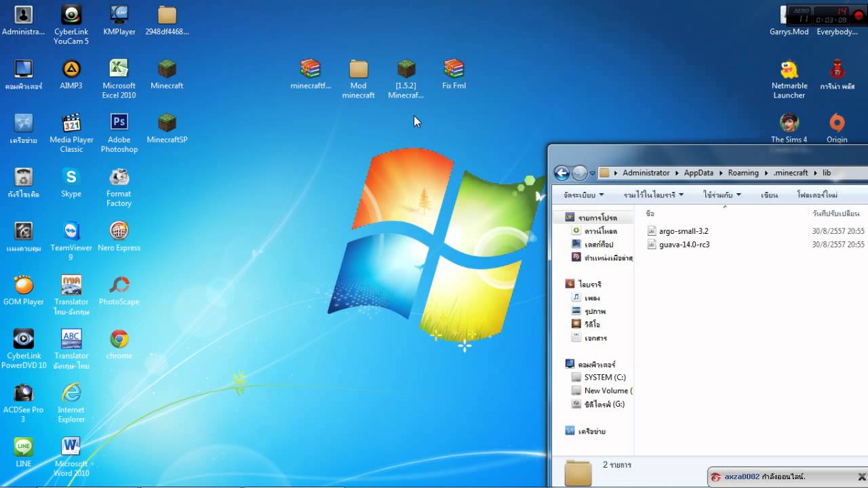Launch PhotoScape desktop icon
Viewport: 868px width, 488px height.
coord(119,290)
